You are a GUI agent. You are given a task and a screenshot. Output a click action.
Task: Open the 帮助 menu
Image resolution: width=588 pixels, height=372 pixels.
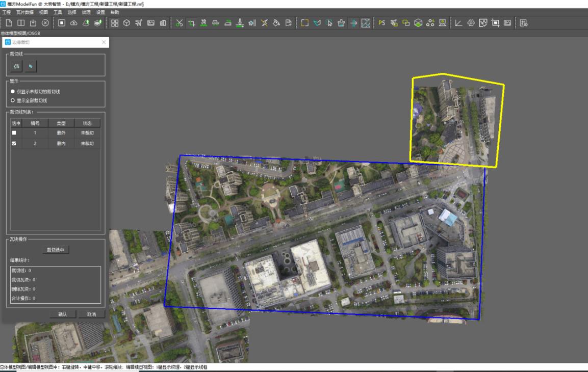115,12
